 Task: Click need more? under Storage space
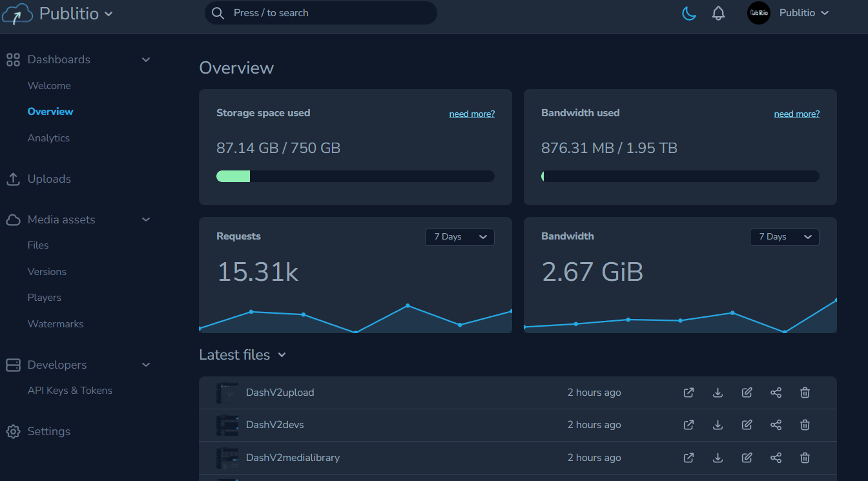point(472,114)
